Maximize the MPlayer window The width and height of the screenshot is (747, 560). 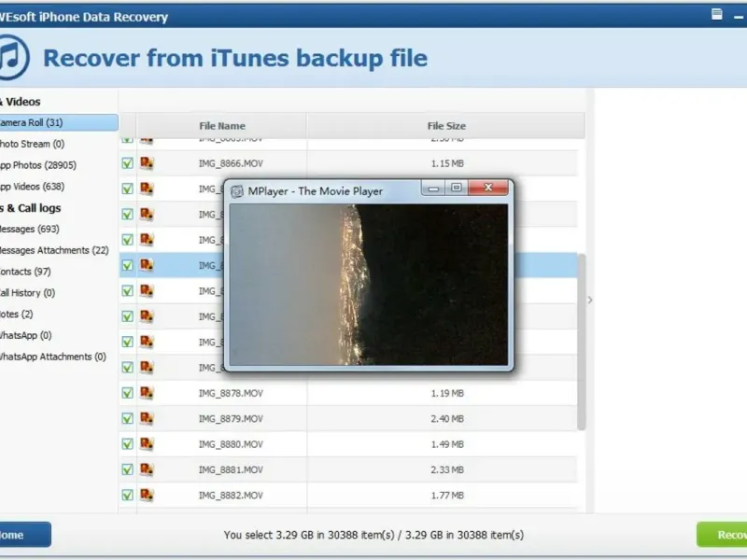(457, 188)
